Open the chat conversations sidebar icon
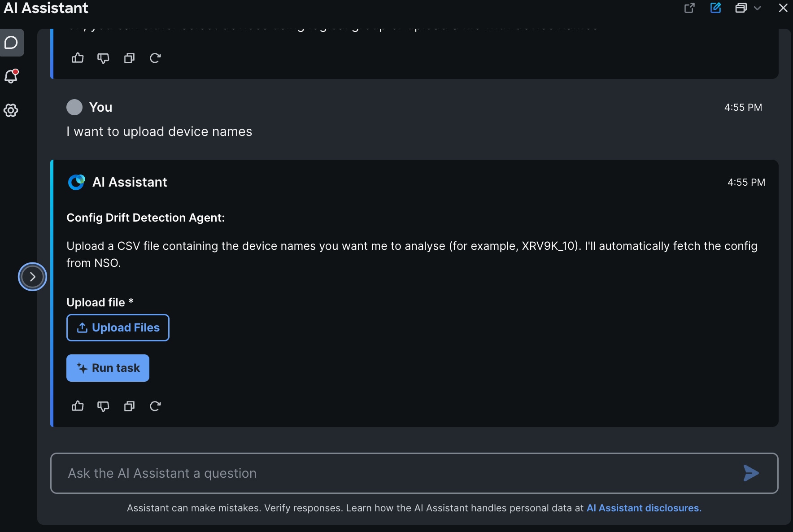This screenshot has height=532, width=793. (x=11, y=43)
